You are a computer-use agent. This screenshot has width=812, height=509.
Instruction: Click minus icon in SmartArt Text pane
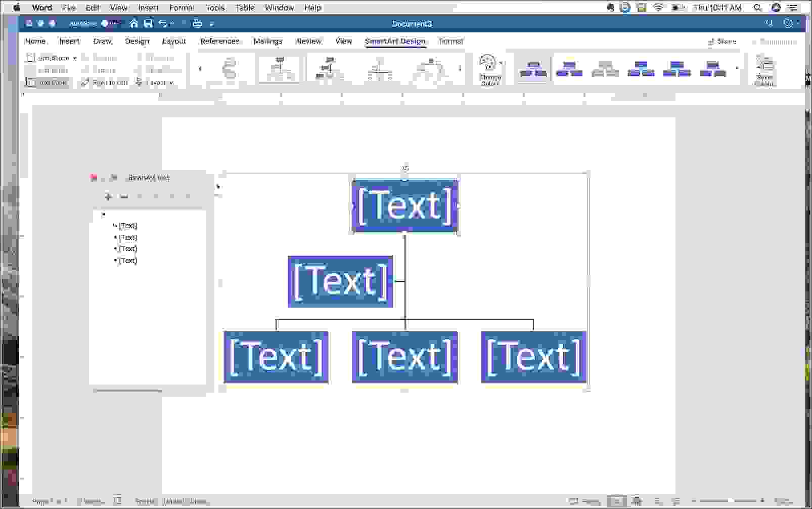(124, 196)
